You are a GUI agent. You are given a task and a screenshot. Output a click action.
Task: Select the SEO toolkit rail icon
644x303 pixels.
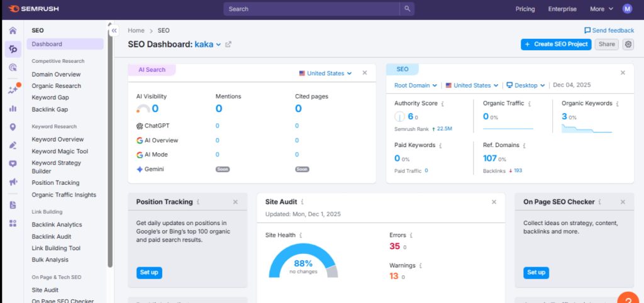13,49
